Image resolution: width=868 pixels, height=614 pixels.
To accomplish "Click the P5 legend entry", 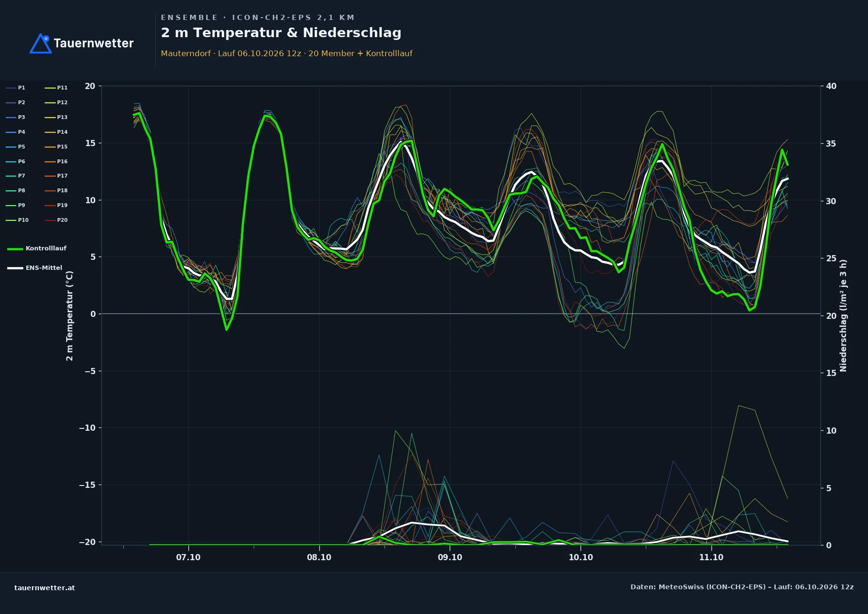I will [15, 147].
